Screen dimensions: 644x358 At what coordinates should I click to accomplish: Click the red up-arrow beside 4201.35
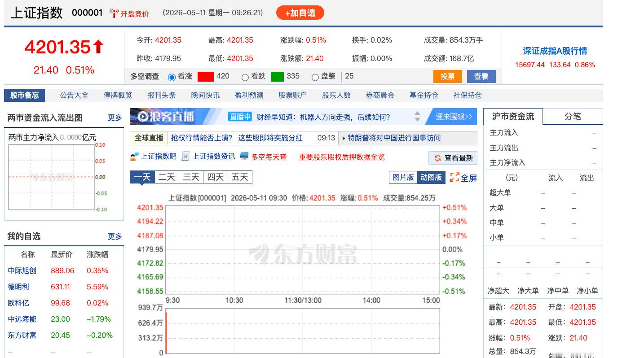[x=98, y=47]
